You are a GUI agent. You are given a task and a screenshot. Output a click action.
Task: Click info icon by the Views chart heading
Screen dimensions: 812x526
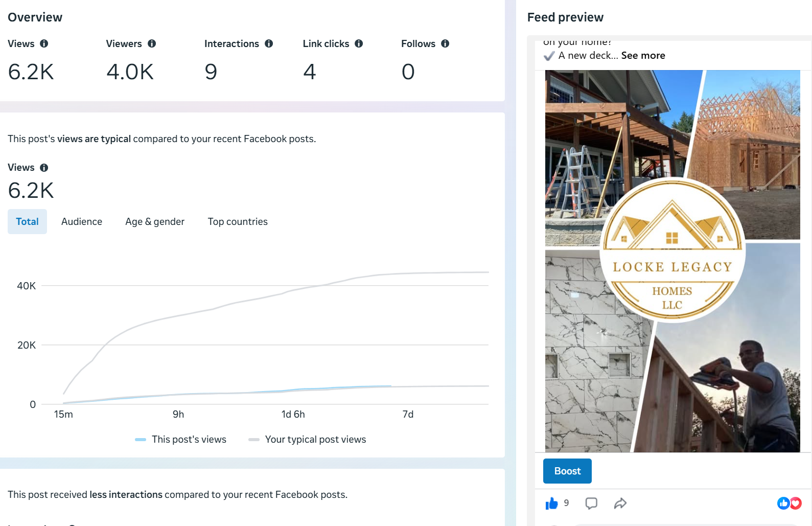pos(44,168)
